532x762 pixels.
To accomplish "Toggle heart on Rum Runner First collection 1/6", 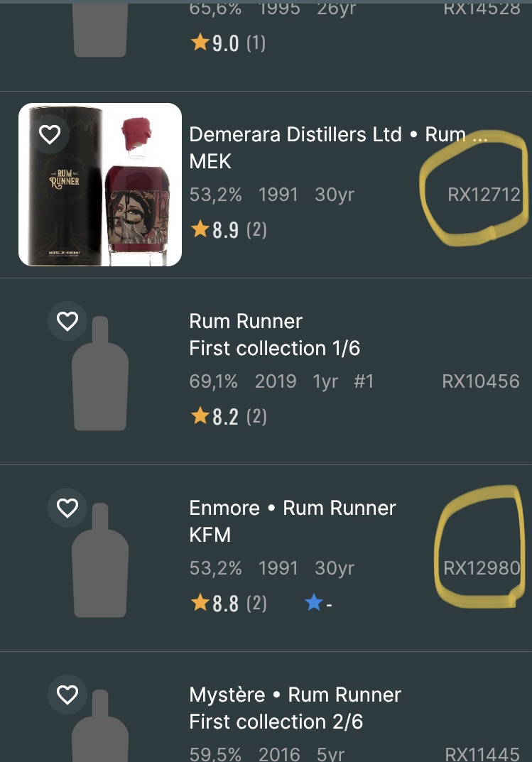I will pos(67,322).
